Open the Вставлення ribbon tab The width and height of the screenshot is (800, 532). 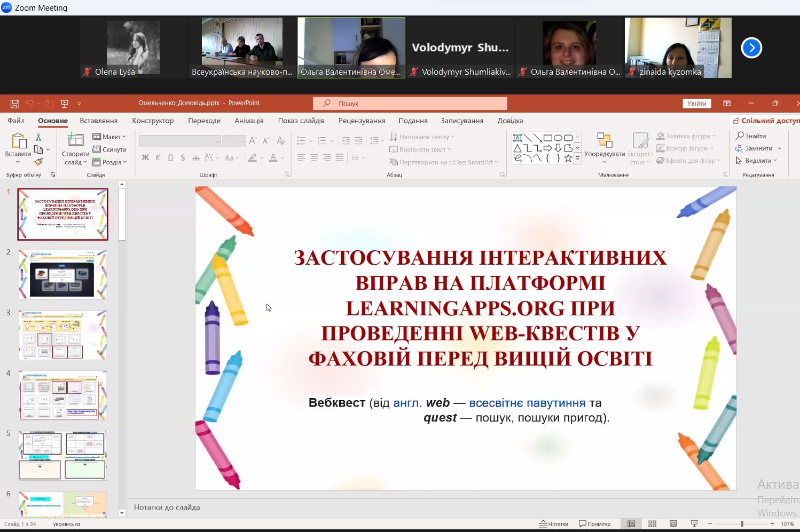(99, 121)
